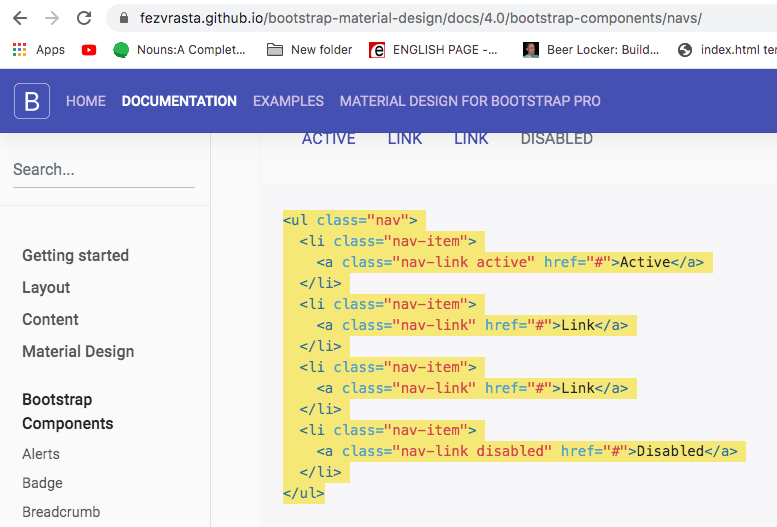Image resolution: width=777 pixels, height=527 pixels.
Task: Click the URL address bar text
Action: [420, 18]
